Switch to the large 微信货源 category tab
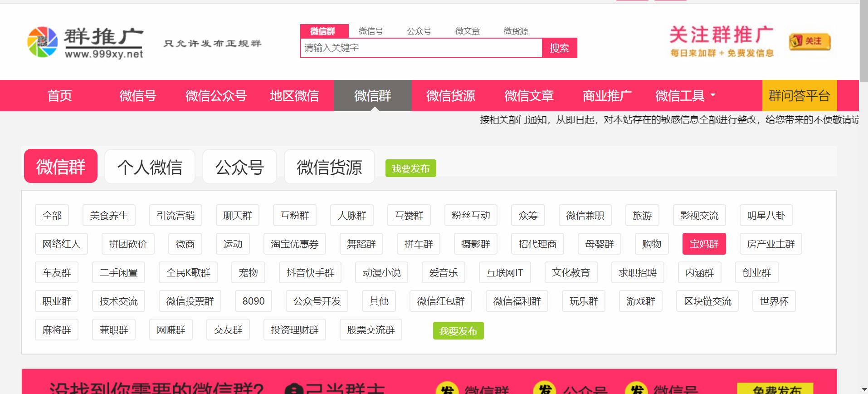The width and height of the screenshot is (868, 394). [329, 167]
